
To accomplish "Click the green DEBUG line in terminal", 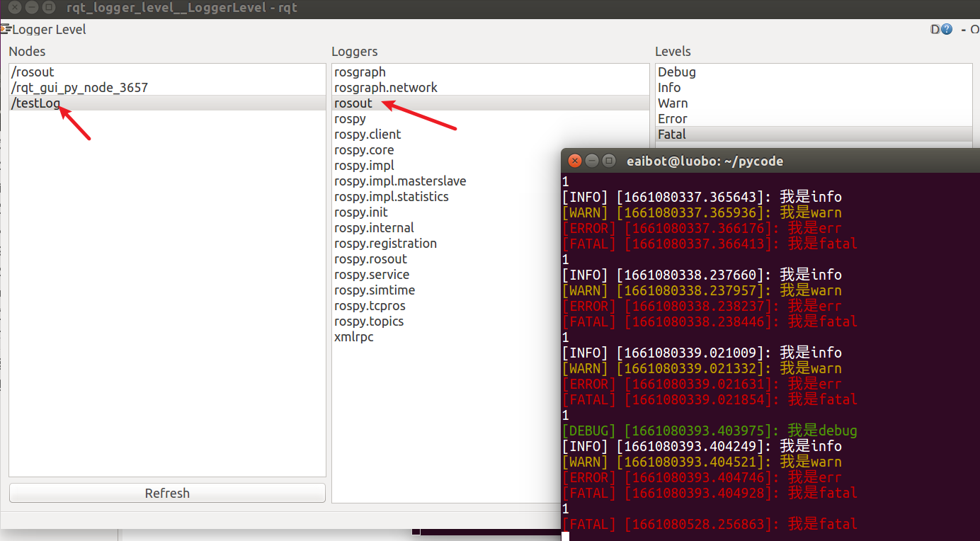I will 710,431.
